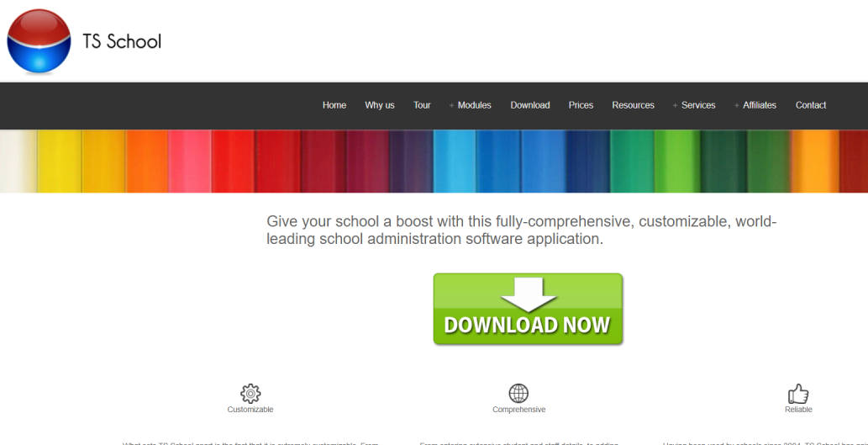Click the colored pencils banner image
This screenshot has width=868, height=445.
click(434, 161)
